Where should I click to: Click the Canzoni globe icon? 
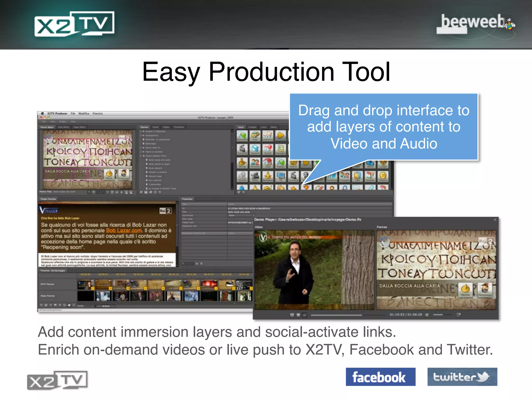(x=255, y=149)
